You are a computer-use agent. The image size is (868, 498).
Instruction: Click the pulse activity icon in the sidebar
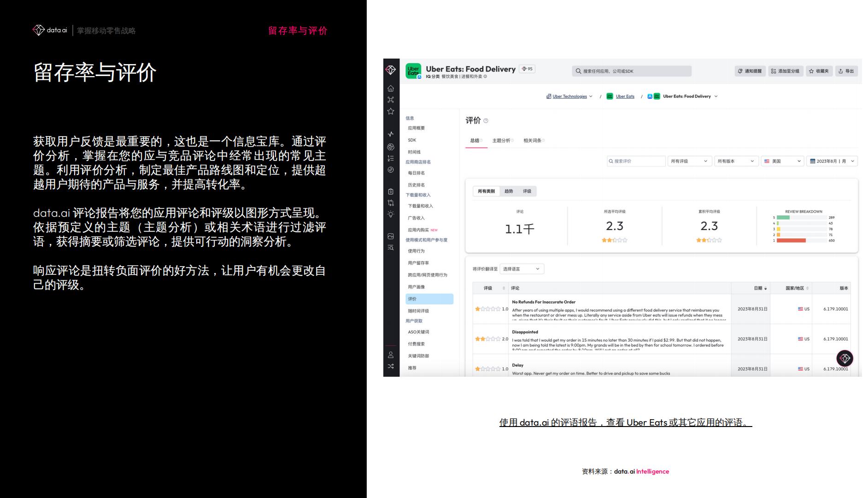point(391,134)
